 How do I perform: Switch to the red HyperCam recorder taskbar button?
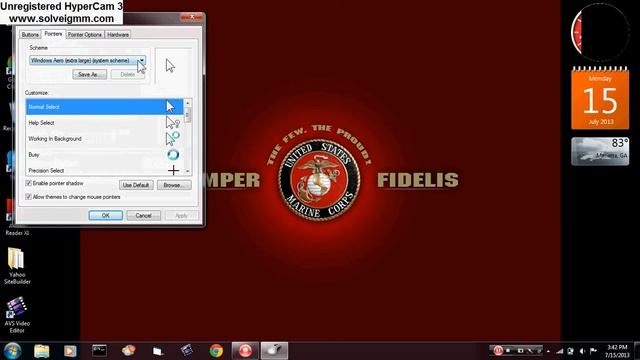245,351
